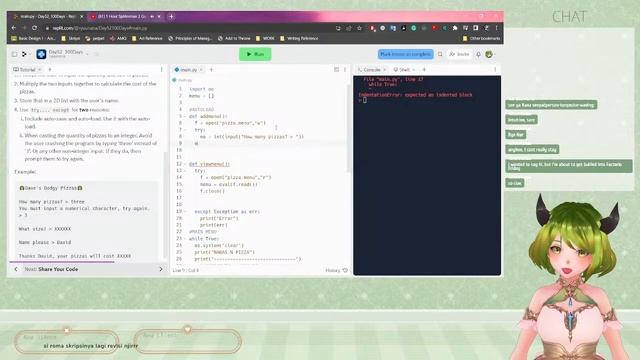The height and width of the screenshot is (360, 640).
Task: Click the tutorial panel vertical scrollbar
Action: click(x=165, y=204)
